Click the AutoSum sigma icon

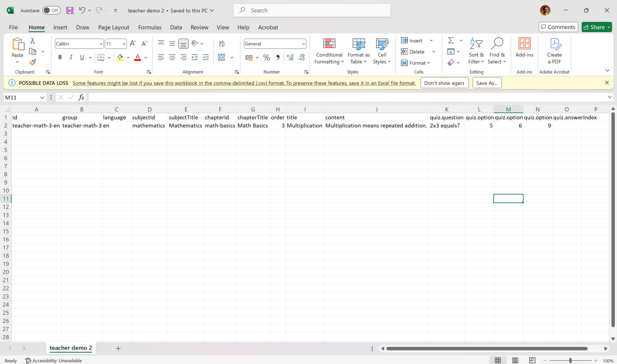451,40
